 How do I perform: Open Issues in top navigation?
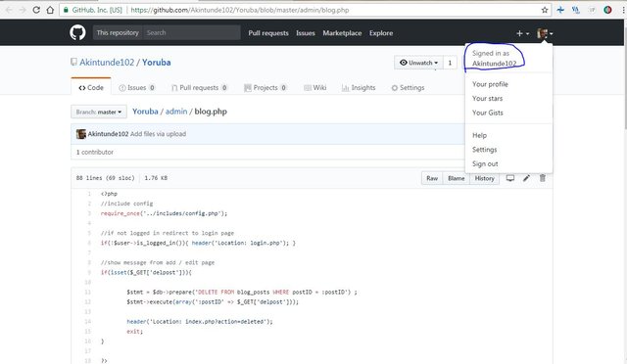(306, 33)
